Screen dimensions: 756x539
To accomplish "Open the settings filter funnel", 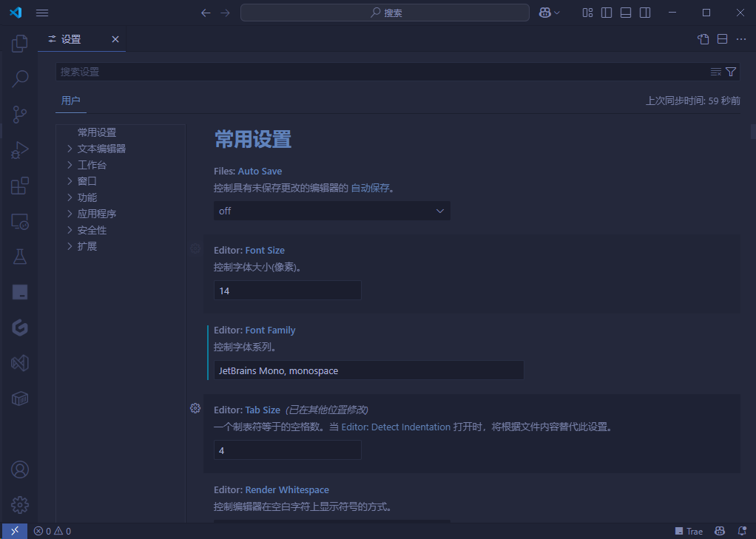I will coord(731,72).
